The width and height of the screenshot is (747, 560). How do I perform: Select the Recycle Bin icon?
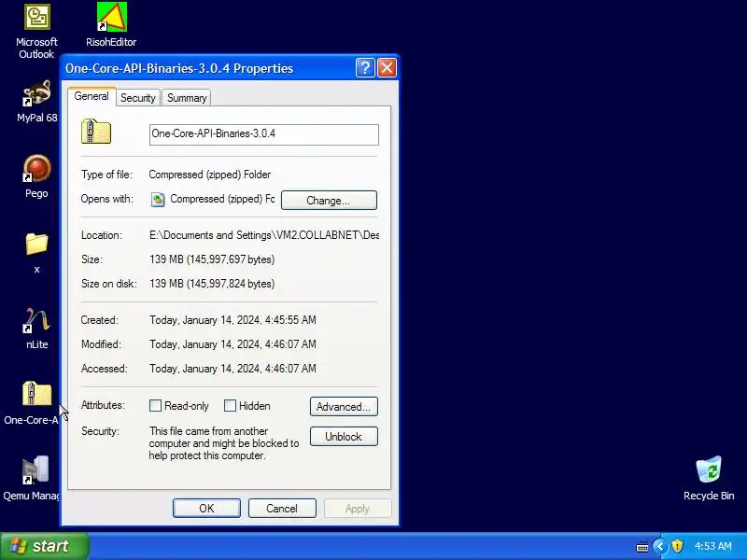pos(709,469)
